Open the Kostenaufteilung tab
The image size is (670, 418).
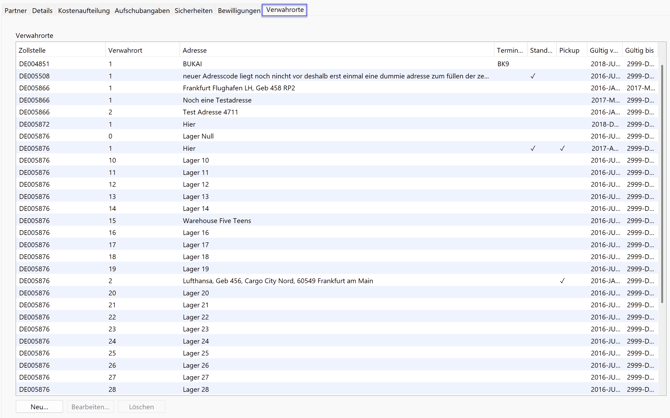coord(84,11)
